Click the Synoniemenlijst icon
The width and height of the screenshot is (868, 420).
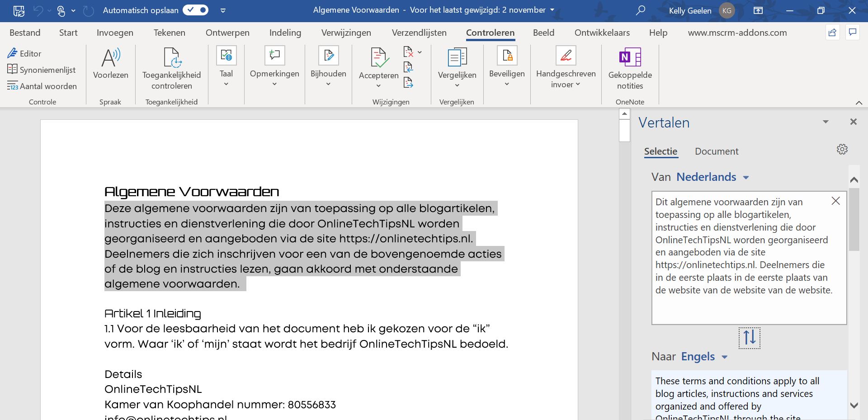(x=12, y=69)
